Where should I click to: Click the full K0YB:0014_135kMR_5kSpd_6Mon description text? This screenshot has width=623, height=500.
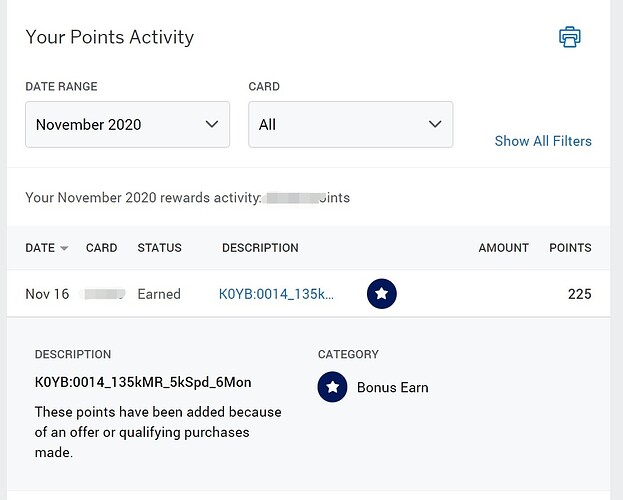(x=143, y=383)
